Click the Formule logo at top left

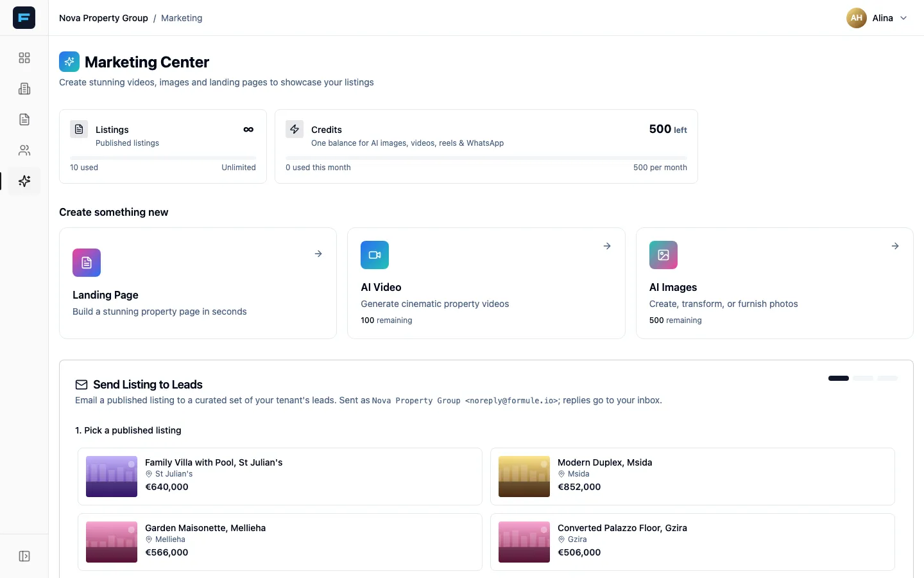click(x=24, y=17)
